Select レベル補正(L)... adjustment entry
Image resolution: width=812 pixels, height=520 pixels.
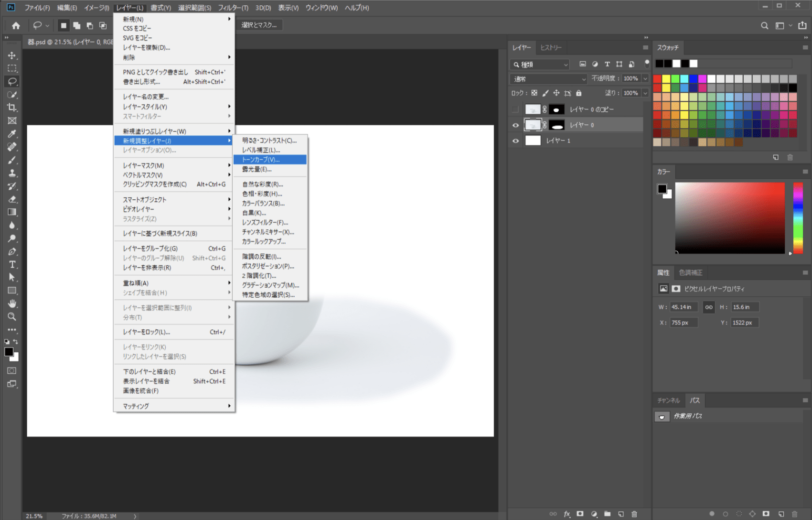tap(261, 150)
